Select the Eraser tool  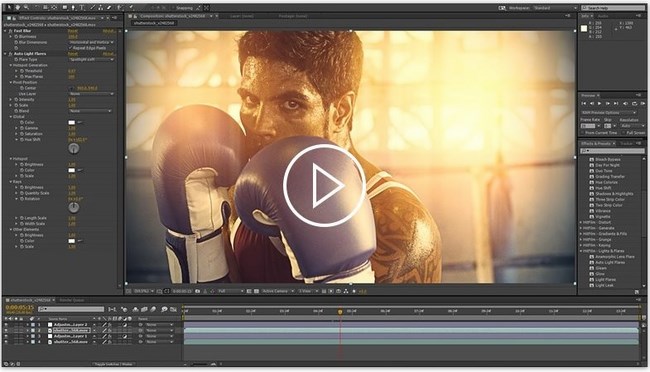click(109, 7)
